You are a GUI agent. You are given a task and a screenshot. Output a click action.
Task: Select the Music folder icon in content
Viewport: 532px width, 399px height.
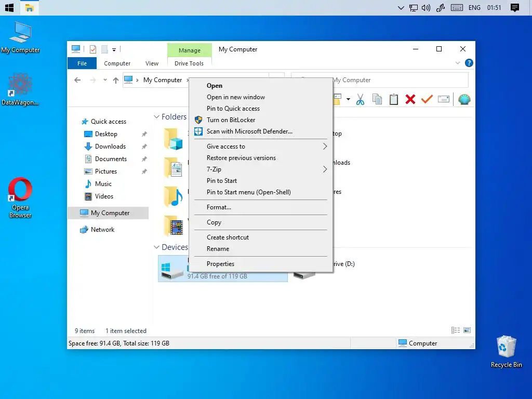click(174, 196)
